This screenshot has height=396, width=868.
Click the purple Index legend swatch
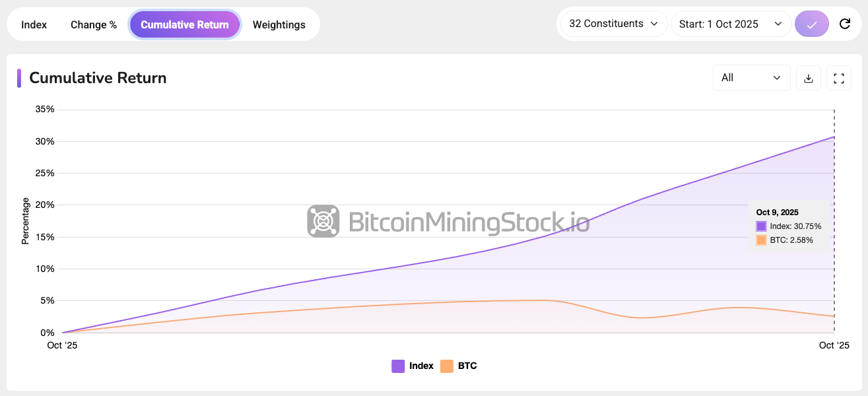pos(398,366)
